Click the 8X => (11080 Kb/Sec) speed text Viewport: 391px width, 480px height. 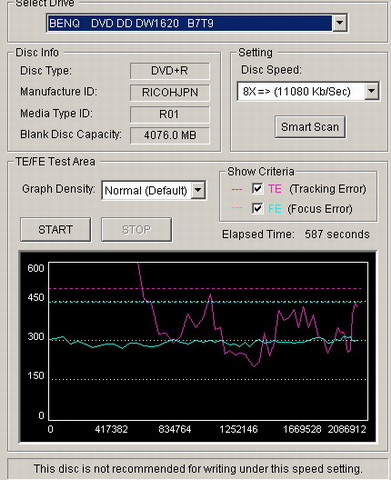pos(297,91)
